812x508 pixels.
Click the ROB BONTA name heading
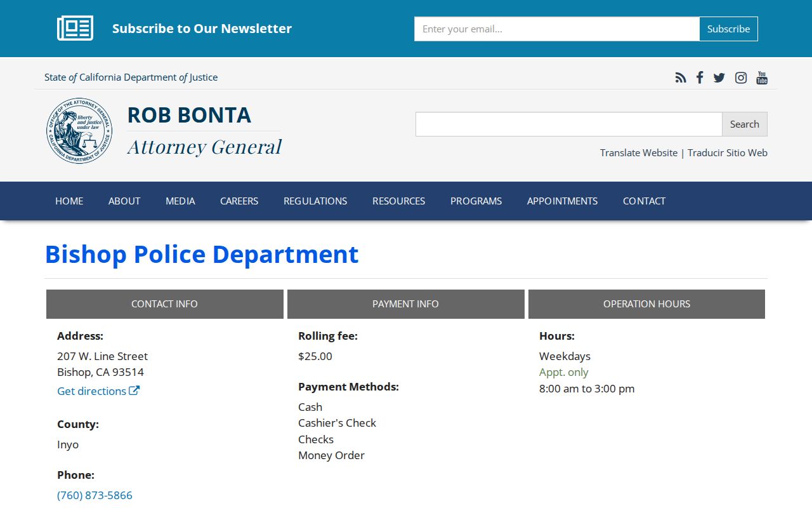[189, 115]
